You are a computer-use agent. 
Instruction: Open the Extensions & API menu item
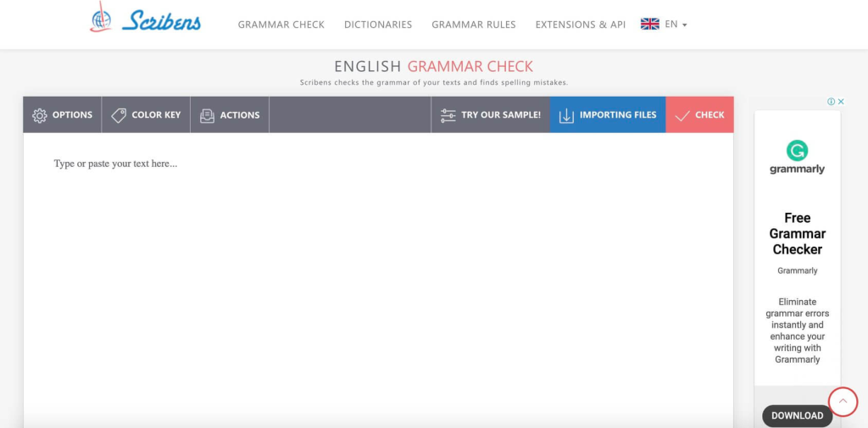coord(581,25)
